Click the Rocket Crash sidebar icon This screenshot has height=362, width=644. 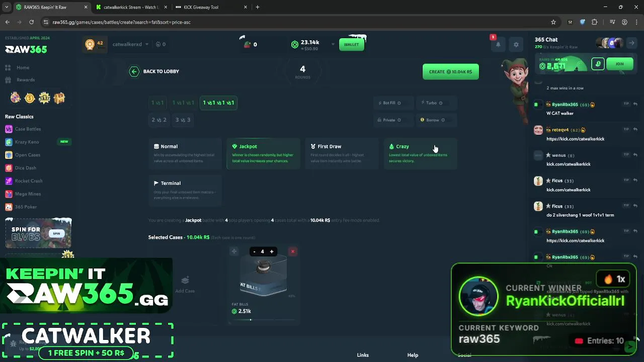(9, 181)
